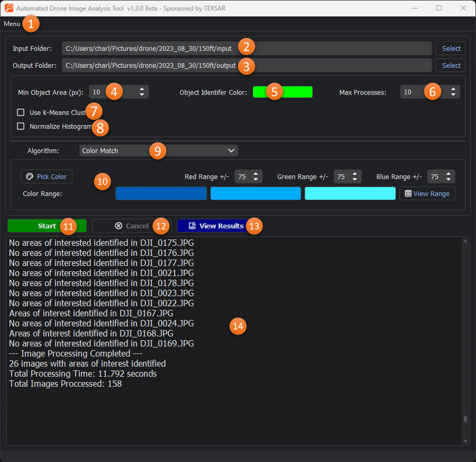Viewport: 476px width, 462px height.
Task: Enable Use K-Means Clustering
Action: click(21, 112)
